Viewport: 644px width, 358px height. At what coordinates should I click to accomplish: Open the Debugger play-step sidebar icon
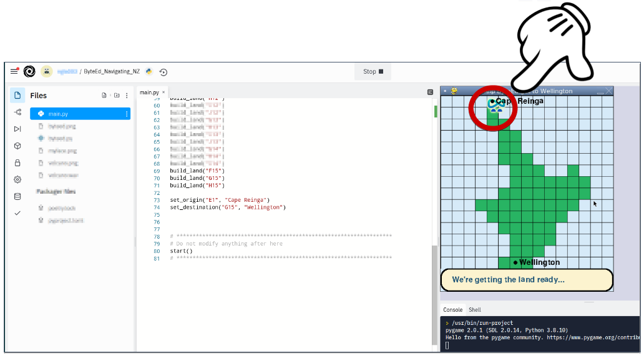pyautogui.click(x=17, y=129)
